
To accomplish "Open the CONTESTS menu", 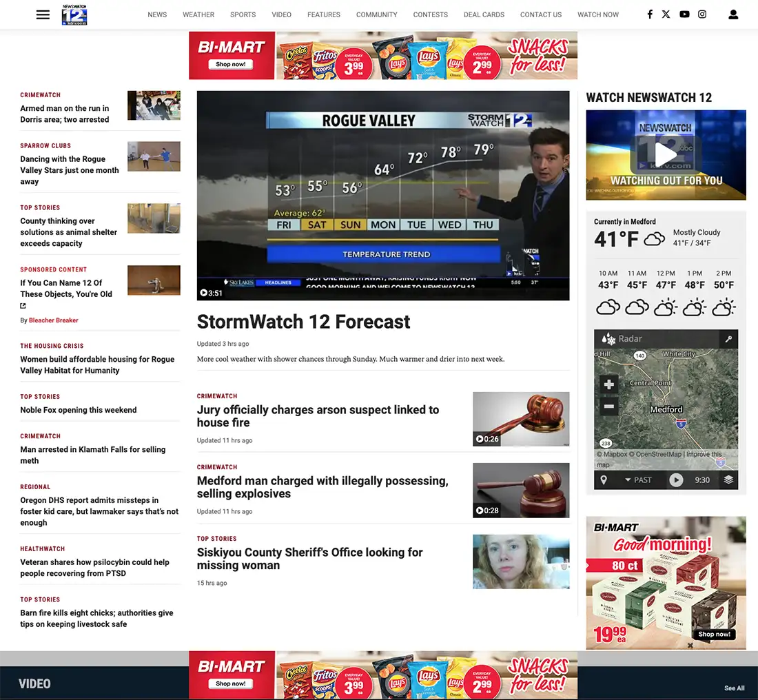I will pyautogui.click(x=430, y=14).
